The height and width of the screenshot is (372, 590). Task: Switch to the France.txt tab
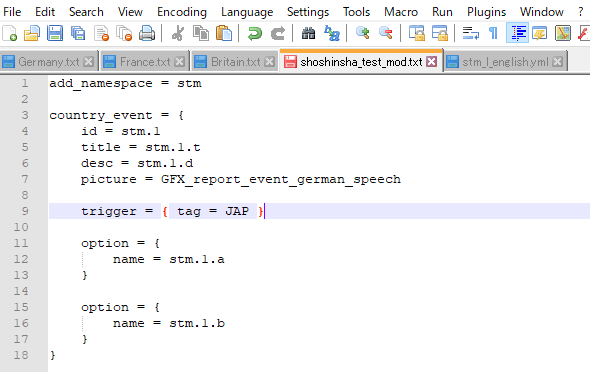145,62
